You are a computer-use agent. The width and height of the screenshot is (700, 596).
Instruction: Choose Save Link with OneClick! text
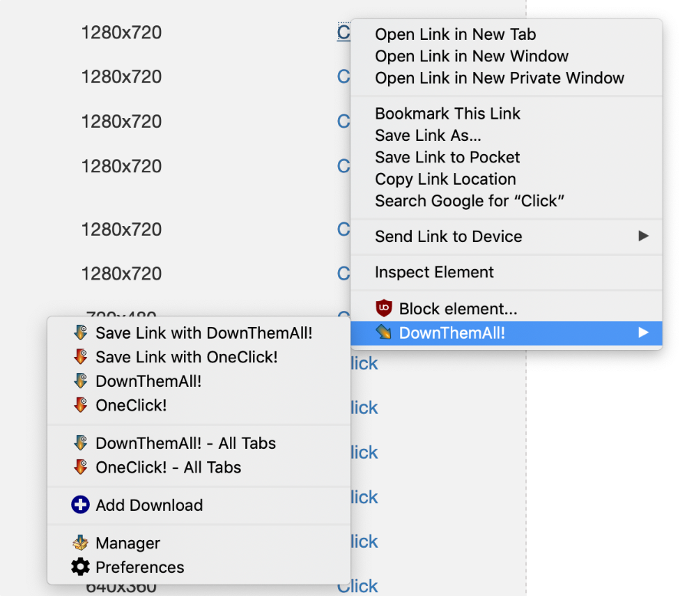click(186, 357)
